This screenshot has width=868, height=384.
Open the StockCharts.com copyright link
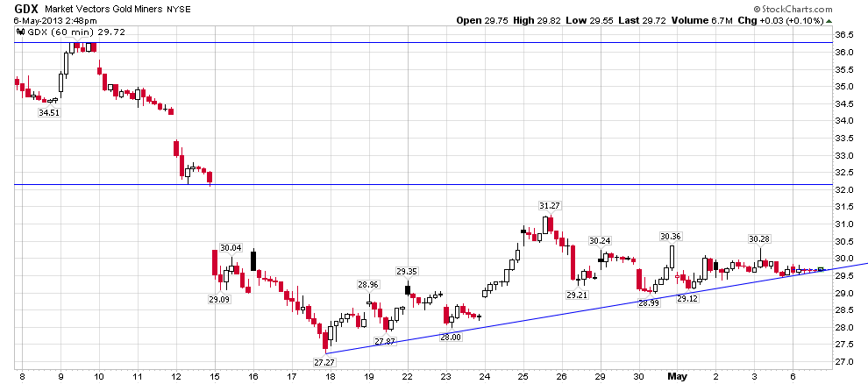[x=793, y=9]
